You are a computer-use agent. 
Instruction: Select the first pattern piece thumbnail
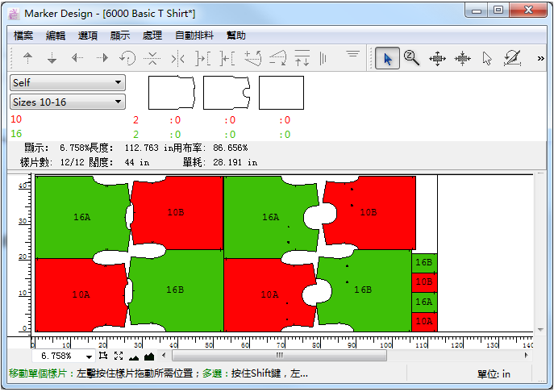pyautogui.click(x=173, y=93)
